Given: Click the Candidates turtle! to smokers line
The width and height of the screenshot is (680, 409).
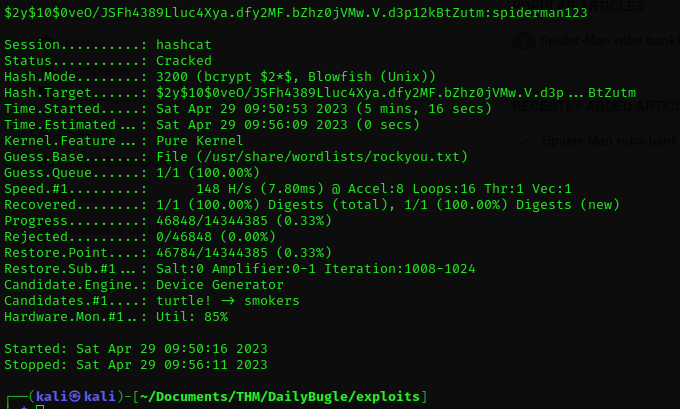Looking at the screenshot, I should click(x=228, y=301).
